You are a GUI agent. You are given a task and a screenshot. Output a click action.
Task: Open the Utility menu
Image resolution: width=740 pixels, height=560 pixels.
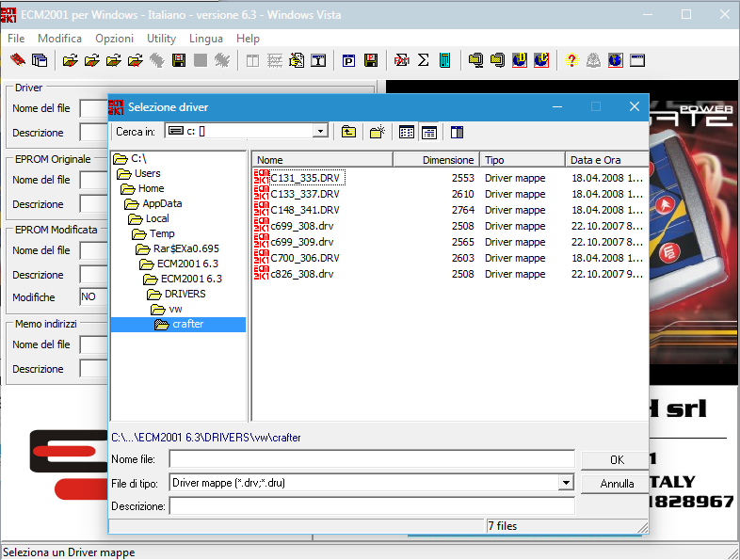tap(161, 39)
